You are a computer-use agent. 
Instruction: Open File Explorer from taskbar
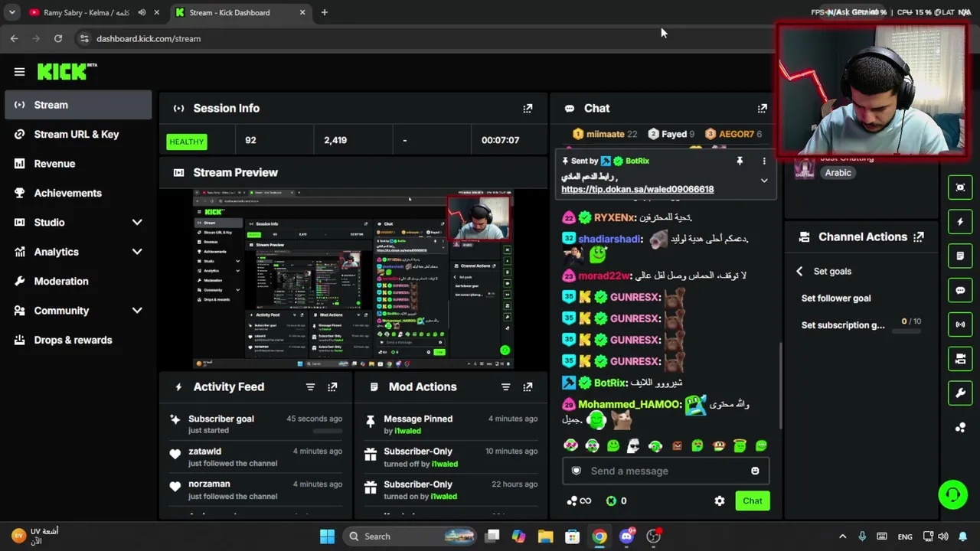click(x=545, y=536)
